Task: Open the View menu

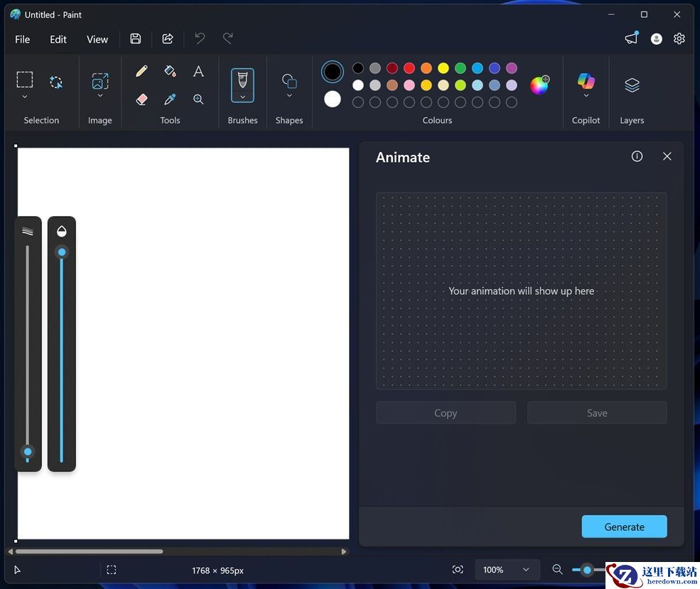Action: point(97,39)
